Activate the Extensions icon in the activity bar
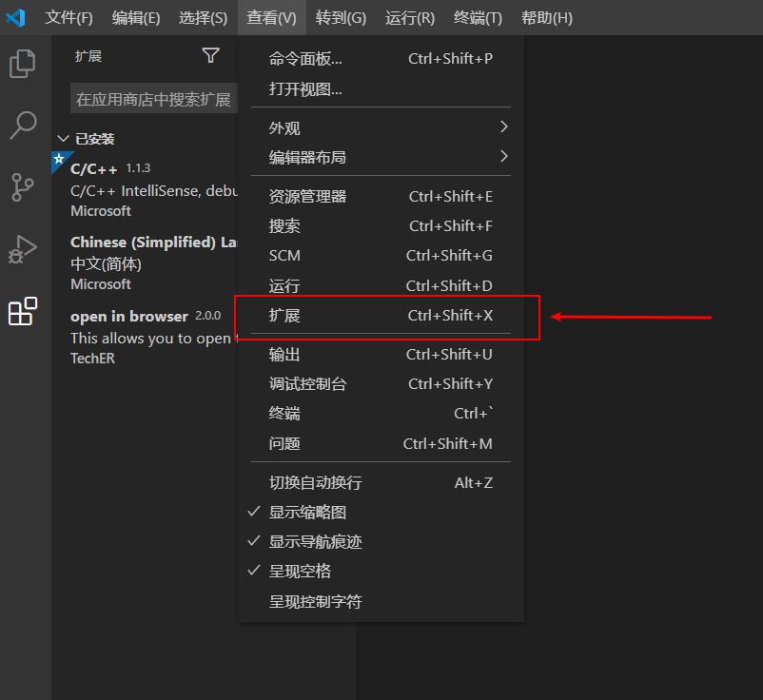Screen dimensions: 763x700 click(23, 311)
